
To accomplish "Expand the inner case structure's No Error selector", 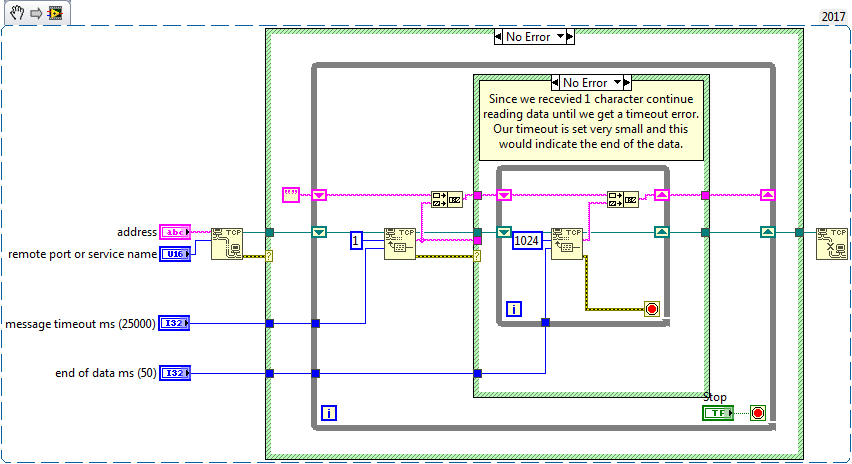I will click(591, 82).
